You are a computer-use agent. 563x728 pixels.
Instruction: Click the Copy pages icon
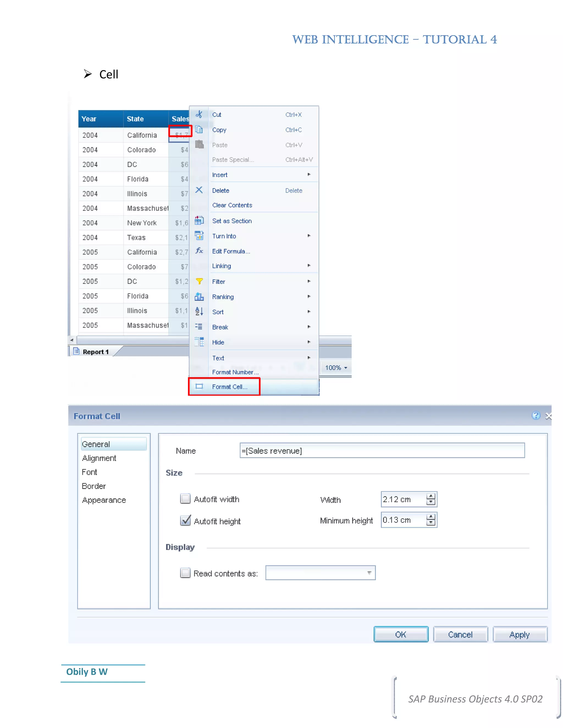point(199,129)
